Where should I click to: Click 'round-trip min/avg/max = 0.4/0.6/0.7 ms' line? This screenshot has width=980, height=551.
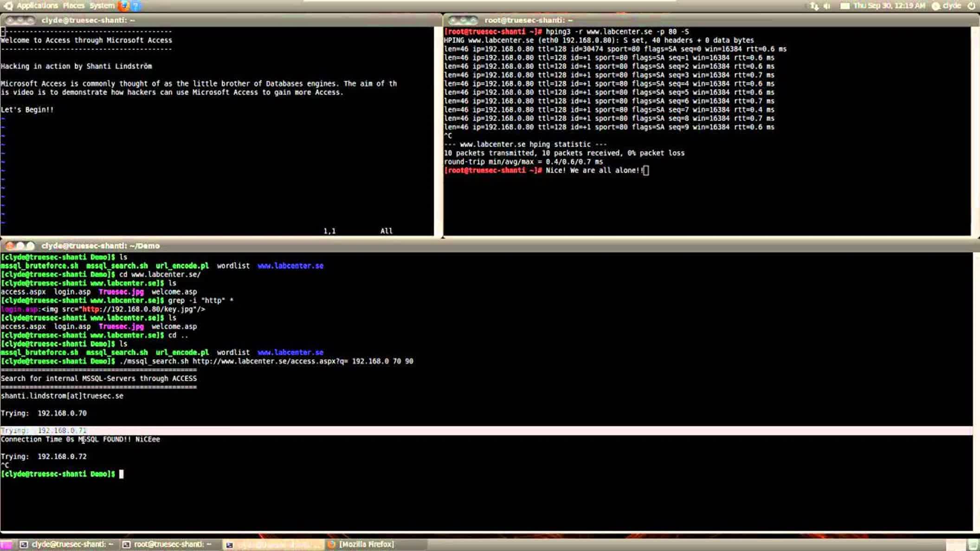point(523,162)
